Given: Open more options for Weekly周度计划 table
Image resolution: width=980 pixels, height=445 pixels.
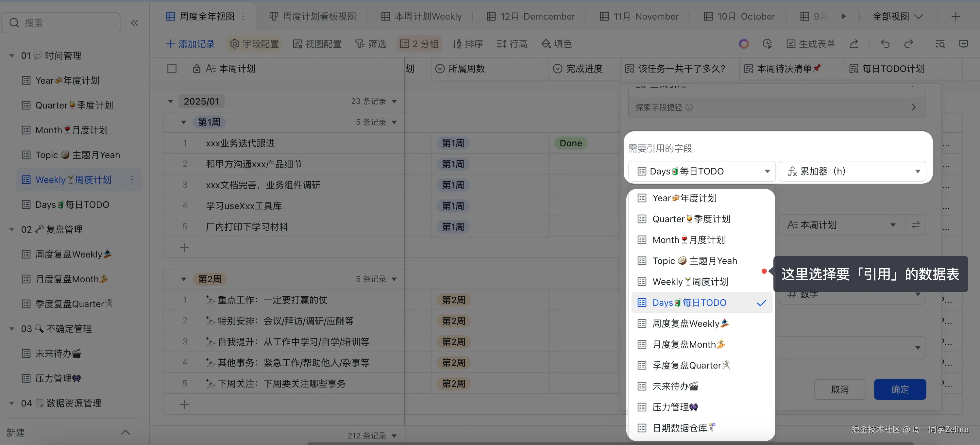Looking at the screenshot, I should (132, 179).
